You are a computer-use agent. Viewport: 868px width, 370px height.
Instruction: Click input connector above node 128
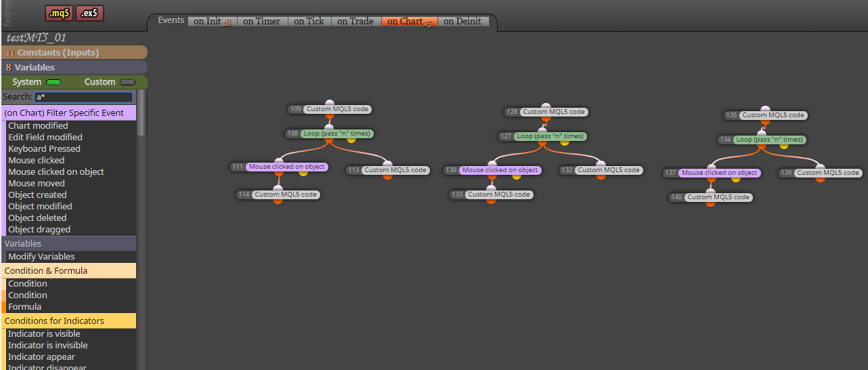(546, 106)
